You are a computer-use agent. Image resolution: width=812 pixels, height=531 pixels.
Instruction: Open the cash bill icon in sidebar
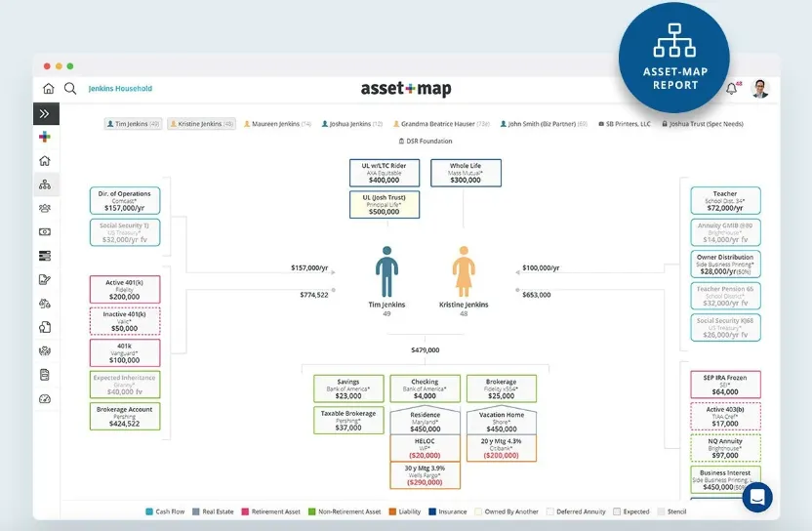tap(45, 232)
